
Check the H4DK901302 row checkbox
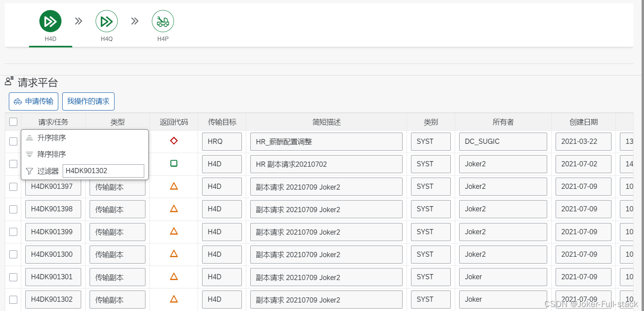click(x=13, y=300)
